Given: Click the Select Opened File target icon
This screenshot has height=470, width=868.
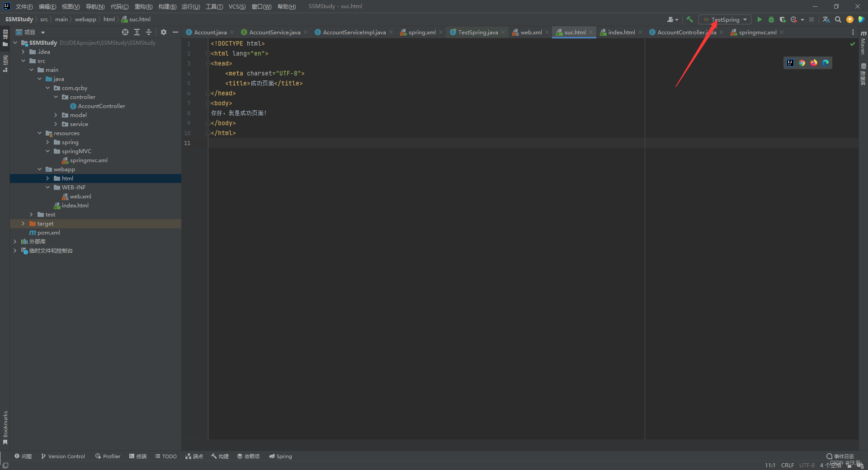Looking at the screenshot, I should coord(125,32).
